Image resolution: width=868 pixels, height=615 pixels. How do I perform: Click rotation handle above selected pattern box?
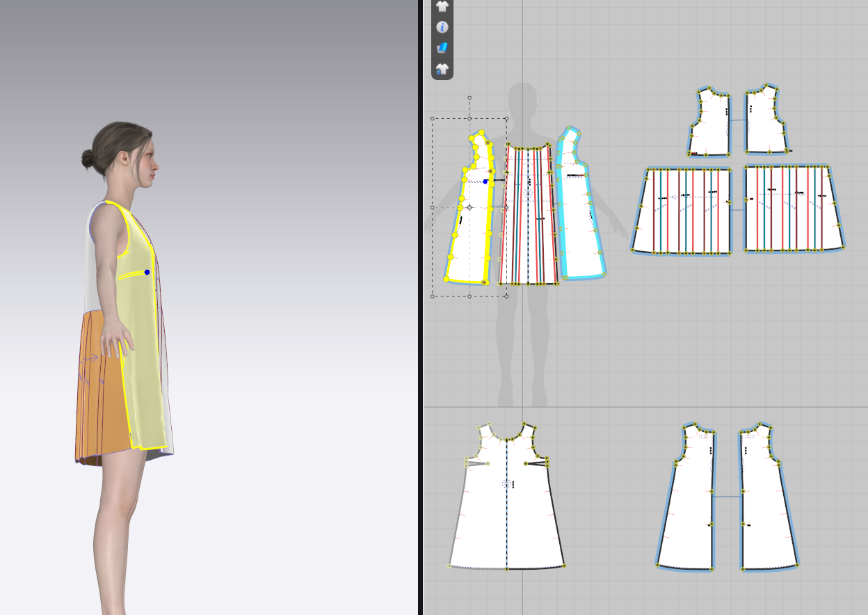click(x=469, y=98)
